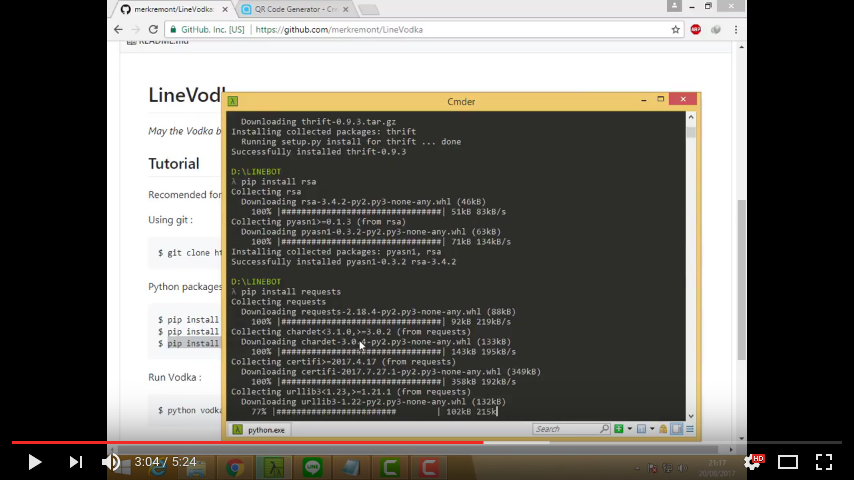The width and height of the screenshot is (854, 480).
Task: Click the 'Using git :' text
Action: pyautogui.click(x=170, y=220)
